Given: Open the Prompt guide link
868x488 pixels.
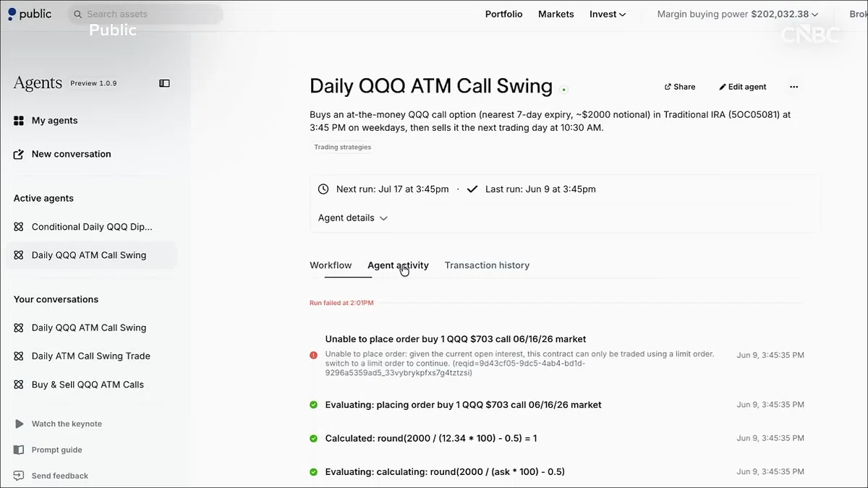Looking at the screenshot, I should [57, 450].
